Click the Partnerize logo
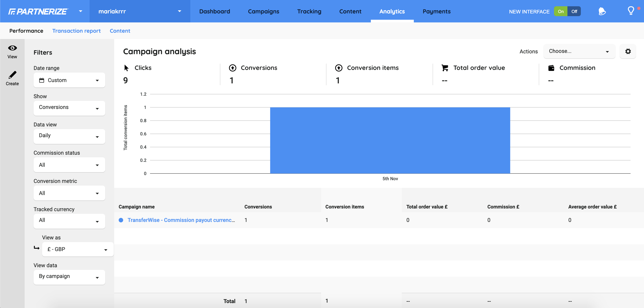This screenshot has width=644, height=308. (x=38, y=11)
